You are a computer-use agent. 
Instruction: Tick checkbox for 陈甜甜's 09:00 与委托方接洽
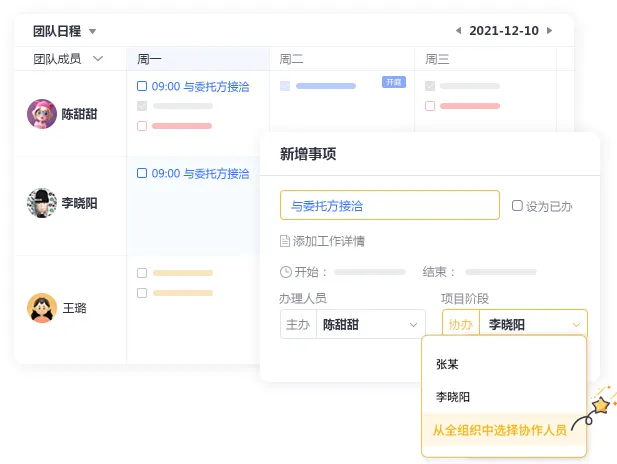pos(142,87)
